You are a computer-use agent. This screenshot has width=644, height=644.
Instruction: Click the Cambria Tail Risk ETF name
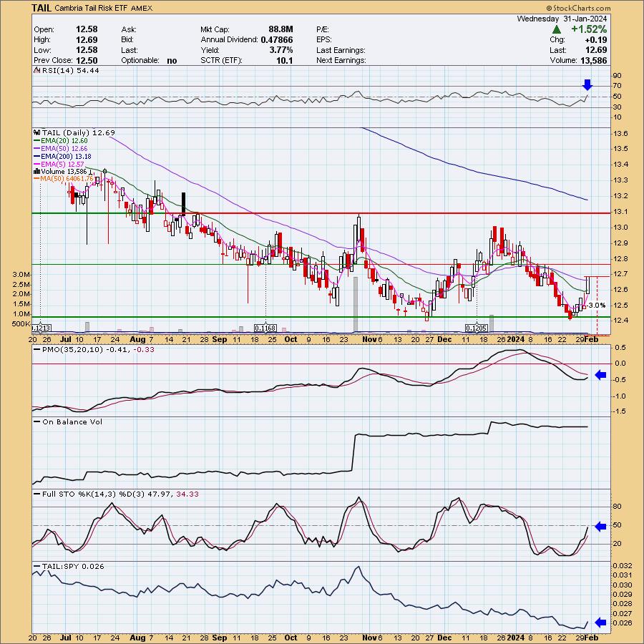[x=91, y=8]
